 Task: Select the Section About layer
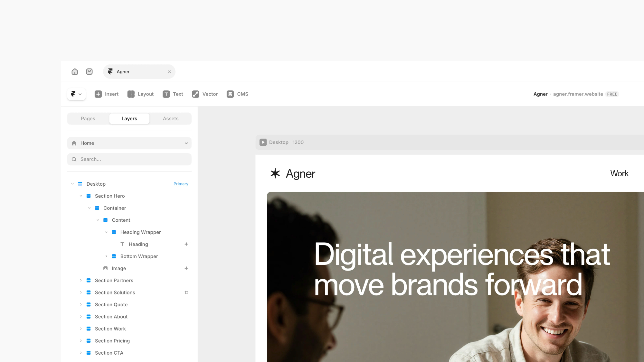(x=129, y=317)
